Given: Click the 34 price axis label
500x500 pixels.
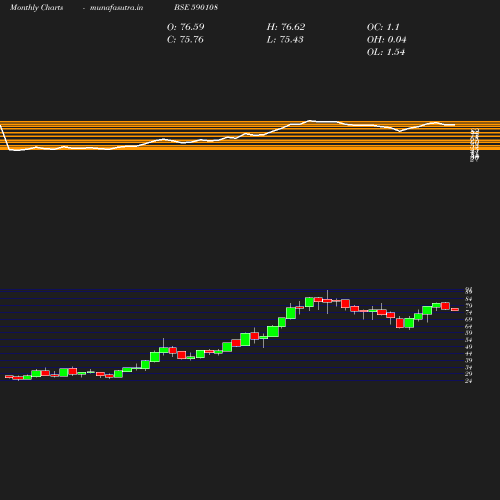Looking at the screenshot, I should click(469, 367).
